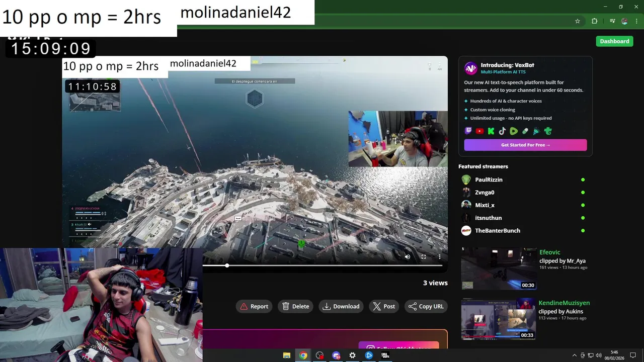
Task: Open Chrome media controls icon
Action: coord(612,21)
